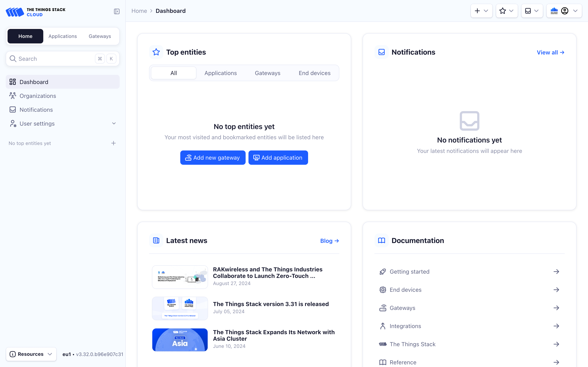Click The Things Stack Cloud logo
This screenshot has width=588, height=367.
click(x=36, y=12)
